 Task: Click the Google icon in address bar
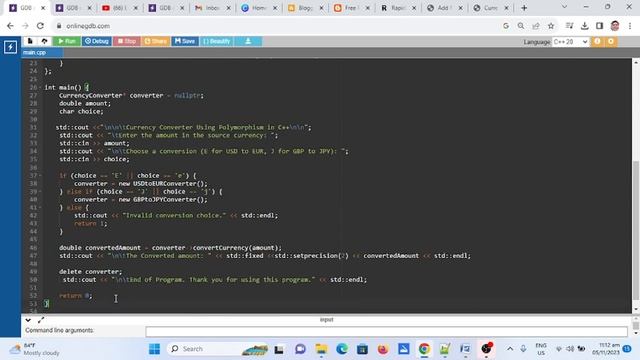(506, 26)
